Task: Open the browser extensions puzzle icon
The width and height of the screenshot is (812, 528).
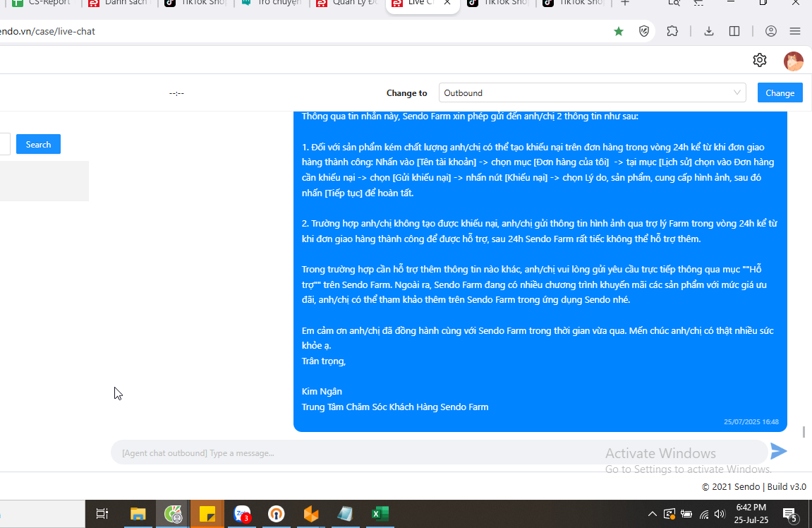Action: [x=672, y=31]
